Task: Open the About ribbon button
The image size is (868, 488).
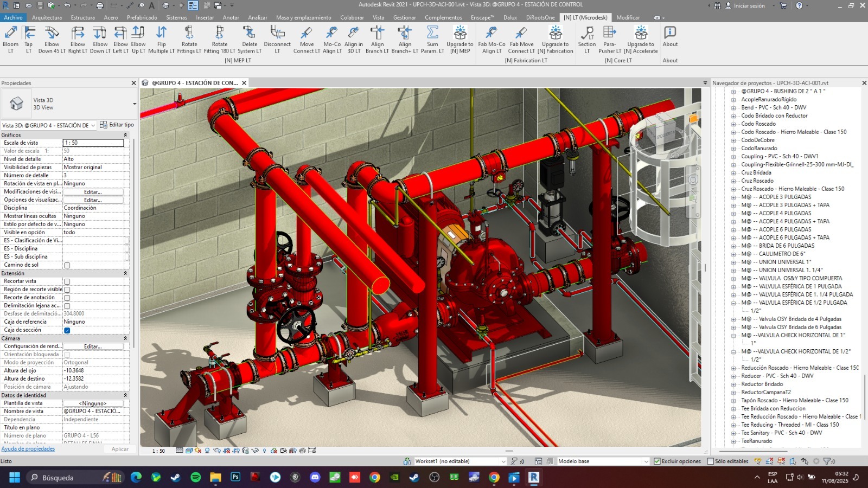Action: (x=670, y=36)
